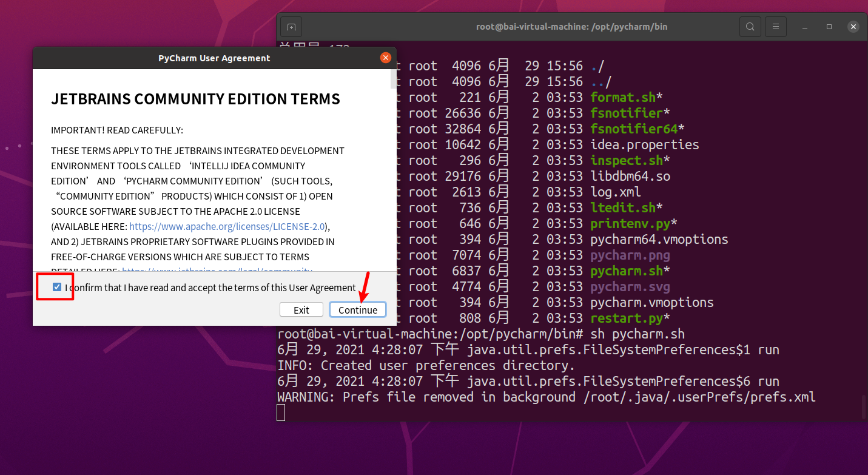Click inspect.sh in terminal listing

coord(627,160)
